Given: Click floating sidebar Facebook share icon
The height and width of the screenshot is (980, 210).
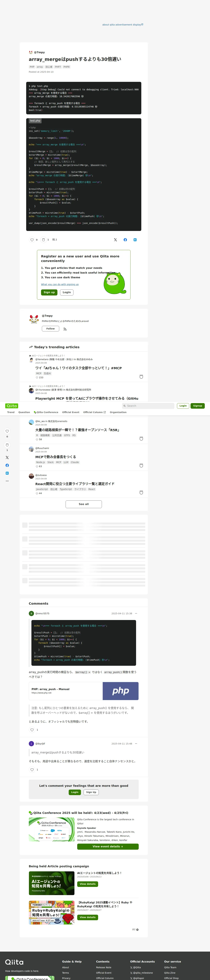Looking at the screenshot, I should click(x=7, y=465).
